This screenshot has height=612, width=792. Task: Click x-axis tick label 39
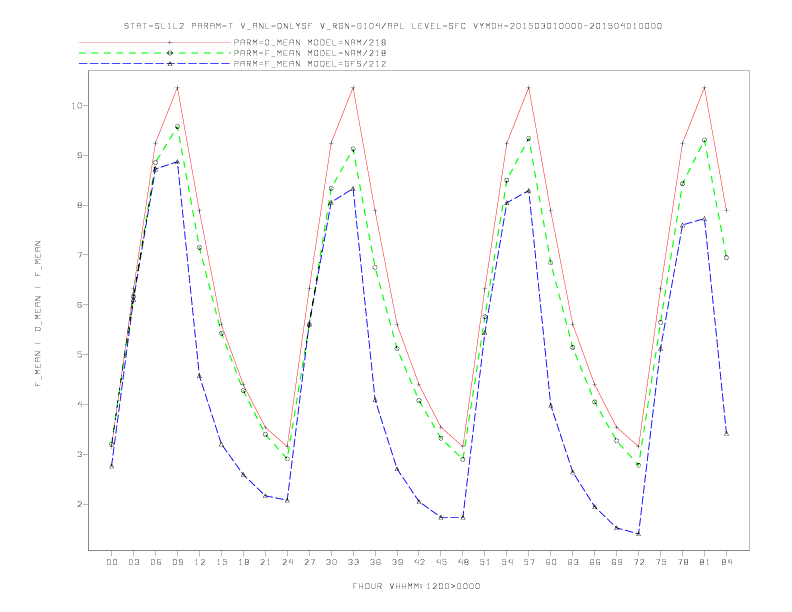397,562
